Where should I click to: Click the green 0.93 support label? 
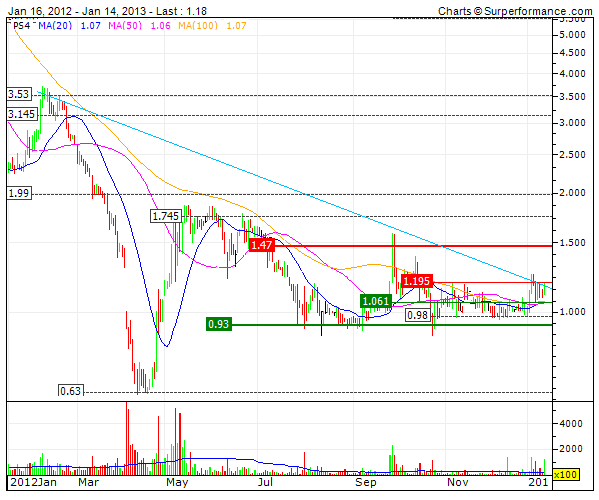click(x=219, y=324)
